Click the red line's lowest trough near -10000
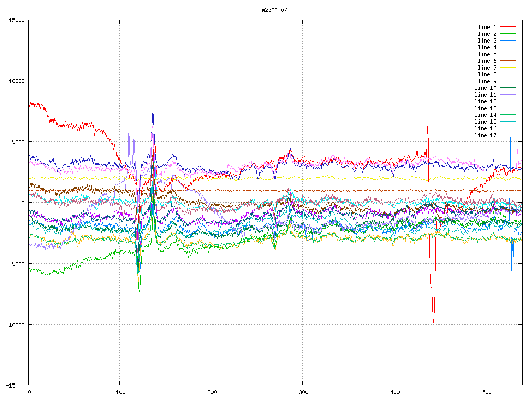The width and height of the screenshot is (532, 399). pyautogui.click(x=433, y=322)
